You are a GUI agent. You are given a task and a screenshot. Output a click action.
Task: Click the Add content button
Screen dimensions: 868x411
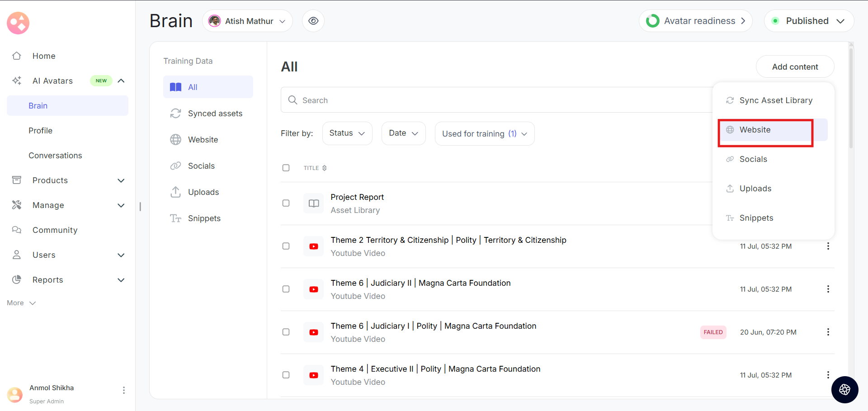[794, 67]
